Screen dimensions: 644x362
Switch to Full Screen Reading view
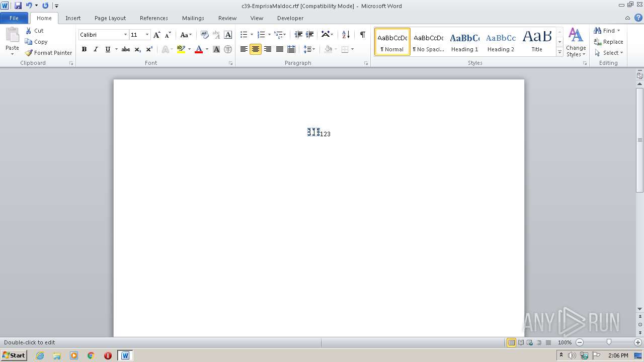[x=520, y=342]
